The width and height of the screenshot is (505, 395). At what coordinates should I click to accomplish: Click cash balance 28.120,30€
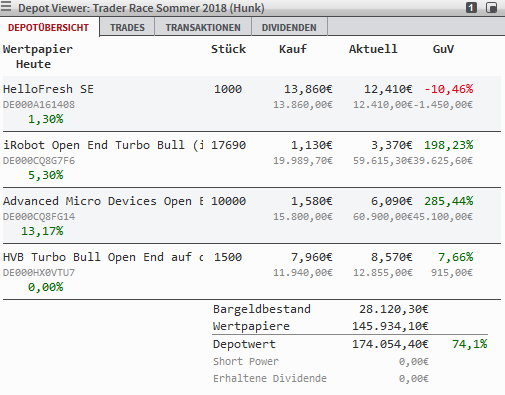(x=394, y=309)
